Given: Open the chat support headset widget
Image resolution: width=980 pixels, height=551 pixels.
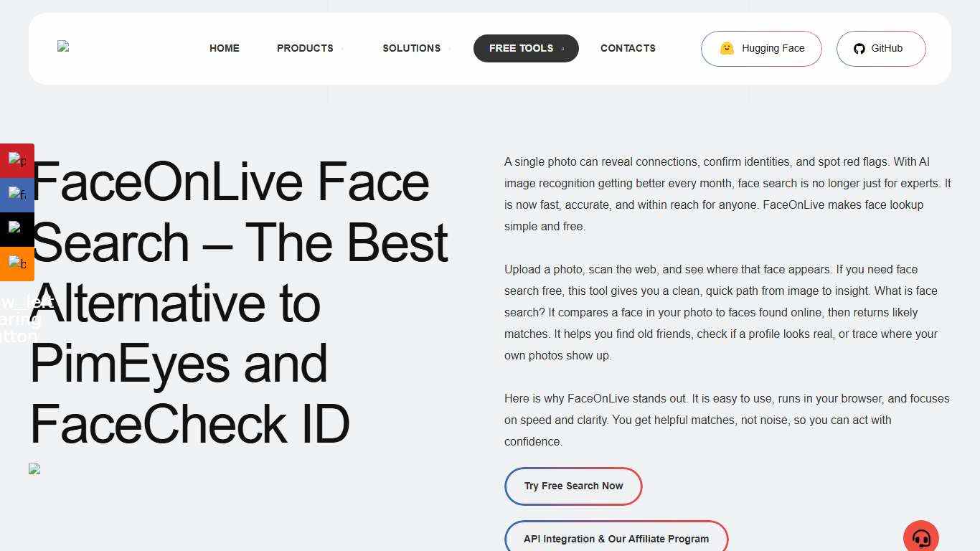Looking at the screenshot, I should pos(920,536).
